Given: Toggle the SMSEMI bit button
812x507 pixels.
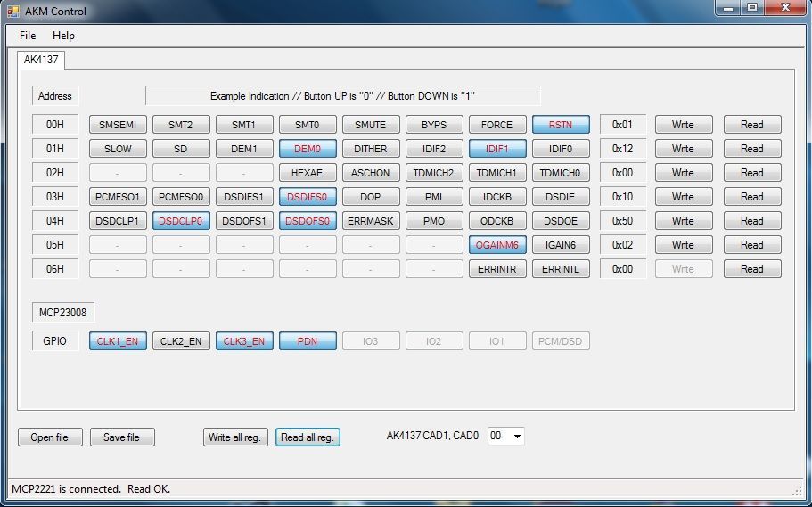Looking at the screenshot, I should pos(118,124).
